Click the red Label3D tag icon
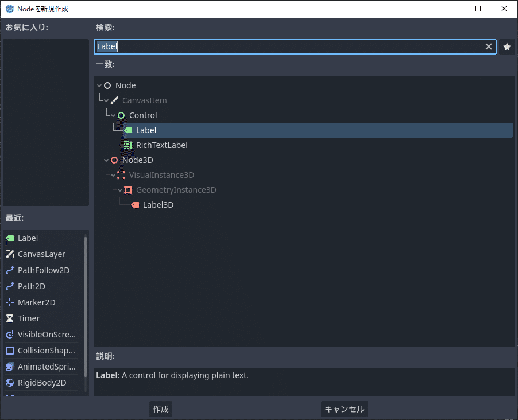Viewport: 518px width, 420px height. coord(135,205)
